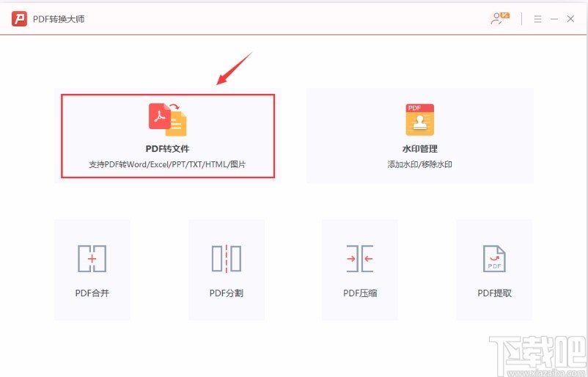Close the PDF转换大师 window
The width and height of the screenshot is (588, 377).
[x=570, y=19]
